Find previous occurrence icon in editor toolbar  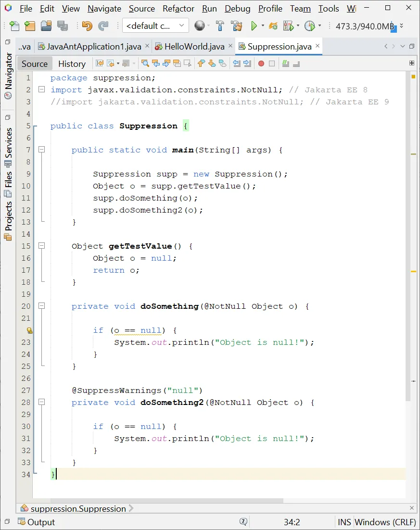pos(155,63)
